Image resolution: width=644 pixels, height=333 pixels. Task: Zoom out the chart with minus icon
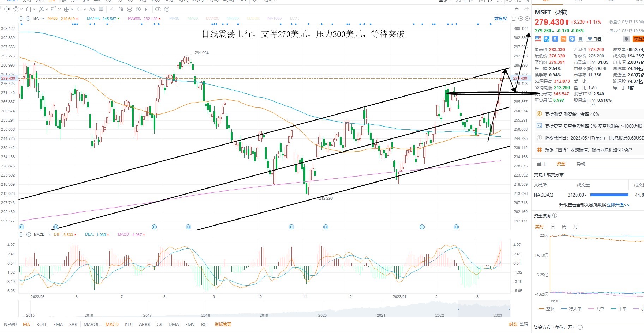(521, 19)
